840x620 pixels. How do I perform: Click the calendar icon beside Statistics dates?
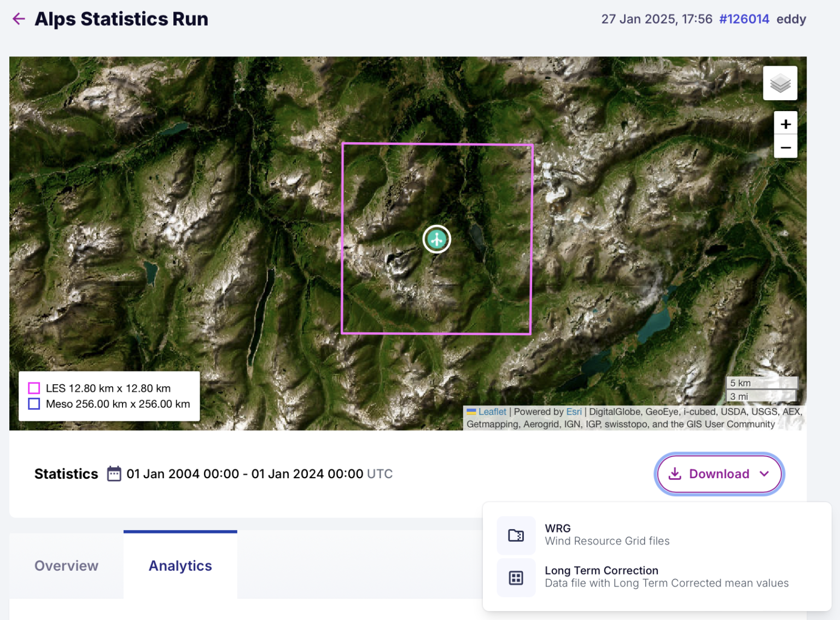(x=114, y=474)
